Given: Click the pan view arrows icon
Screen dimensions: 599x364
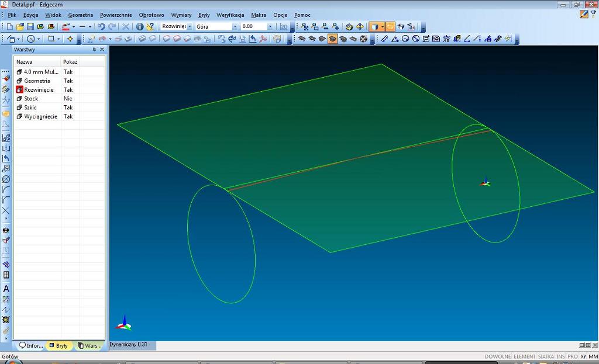Looking at the screenshot, I should (360, 27).
